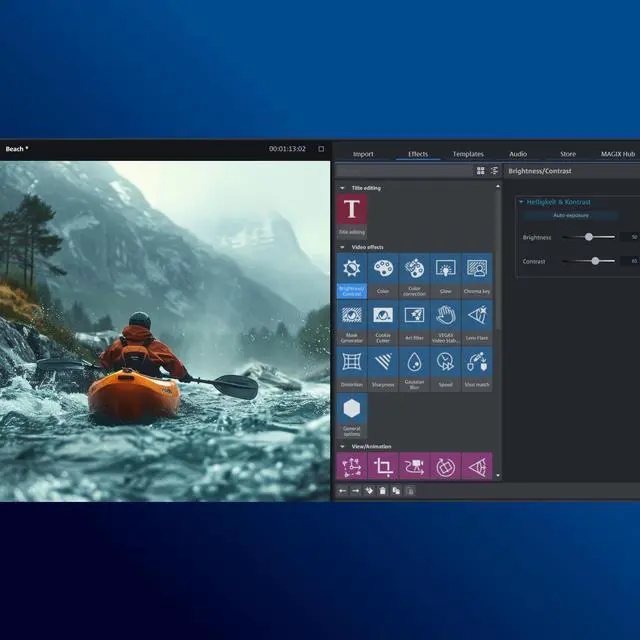The width and height of the screenshot is (640, 640).
Task: Click the Contrast slider handle
Action: point(596,261)
